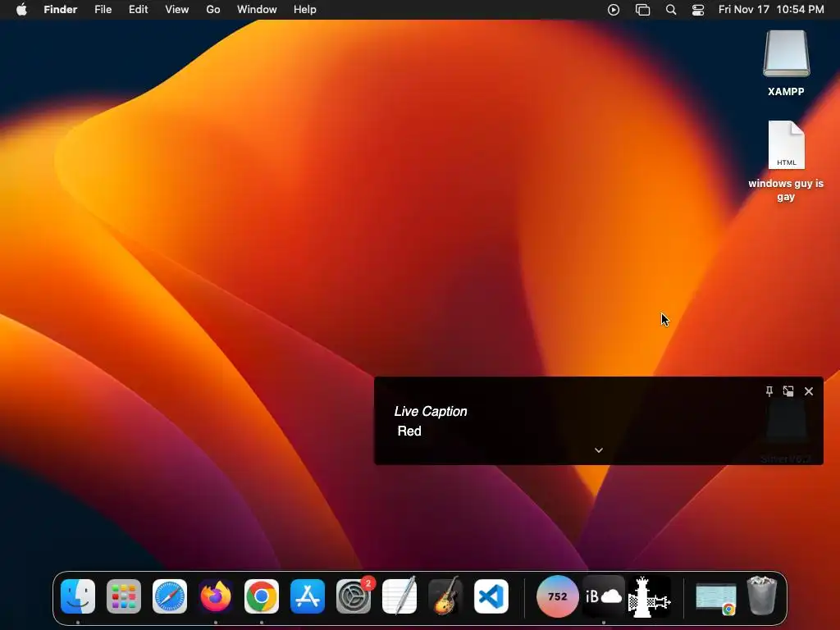Screen dimensions: 840x630
Task: Open Visual Studio Code in Dock
Action: click(491, 596)
